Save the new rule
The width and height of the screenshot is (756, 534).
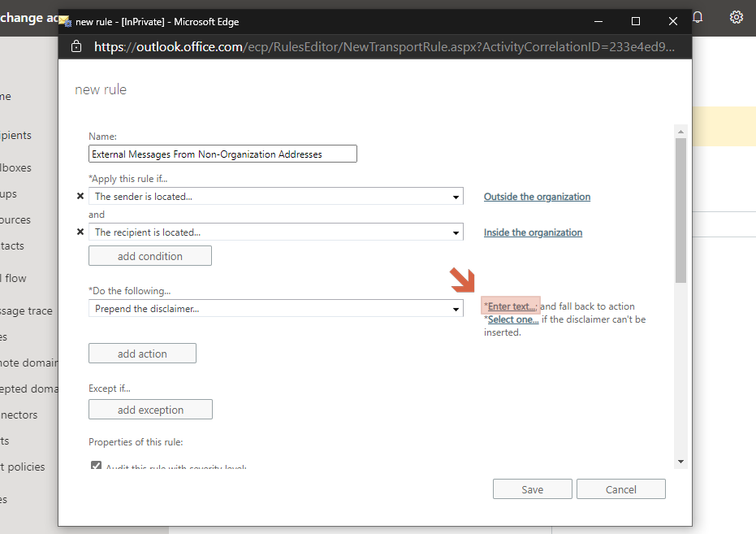click(x=533, y=489)
